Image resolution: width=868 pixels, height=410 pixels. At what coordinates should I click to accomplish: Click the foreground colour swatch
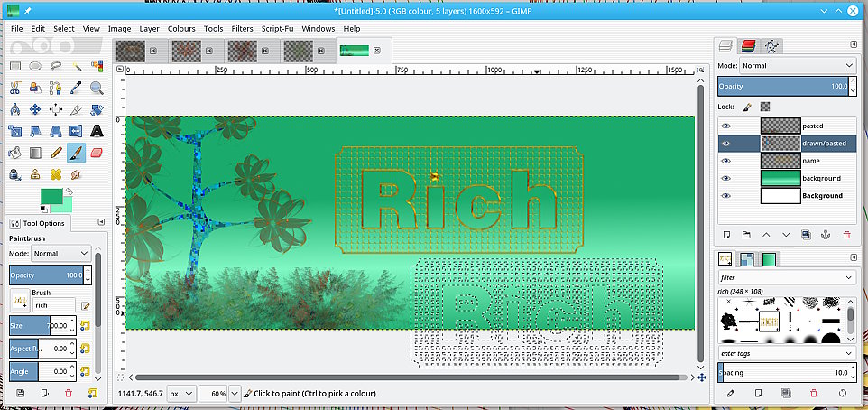point(51,196)
